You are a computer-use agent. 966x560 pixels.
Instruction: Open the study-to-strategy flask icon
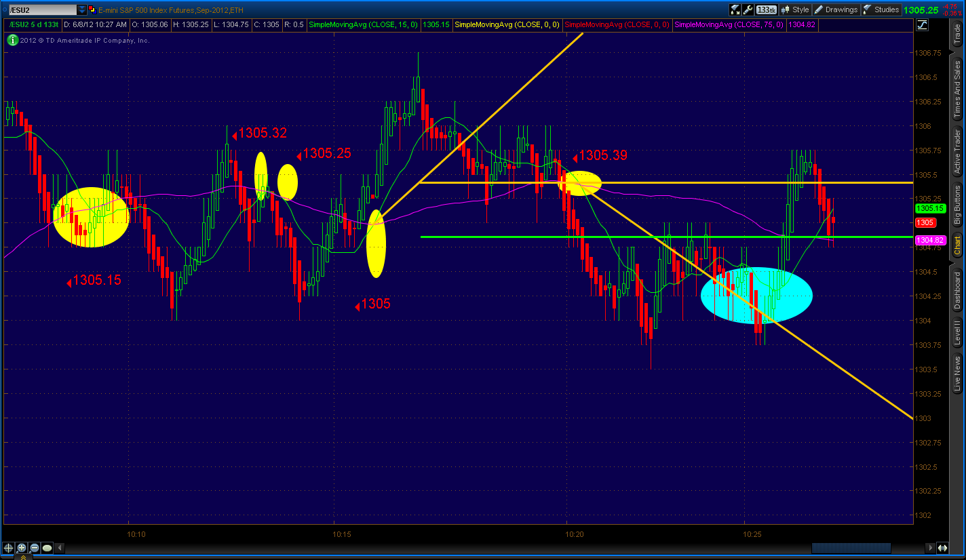point(735,9)
